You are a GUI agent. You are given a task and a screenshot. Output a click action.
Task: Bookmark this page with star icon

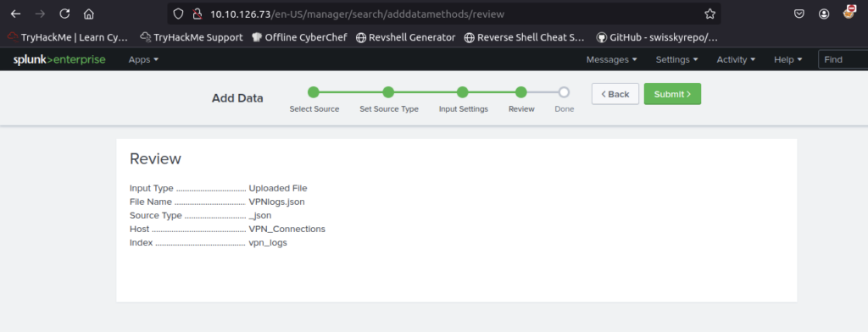coord(709,14)
